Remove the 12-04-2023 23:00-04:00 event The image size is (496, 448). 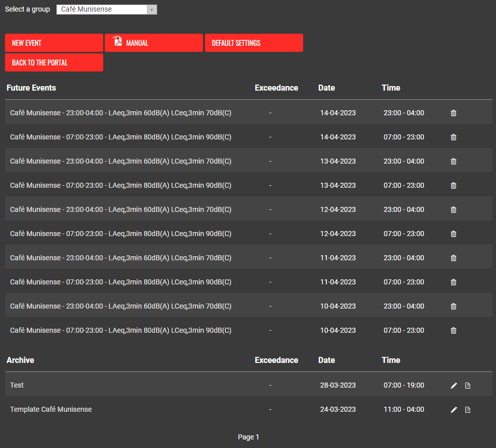pyautogui.click(x=453, y=210)
